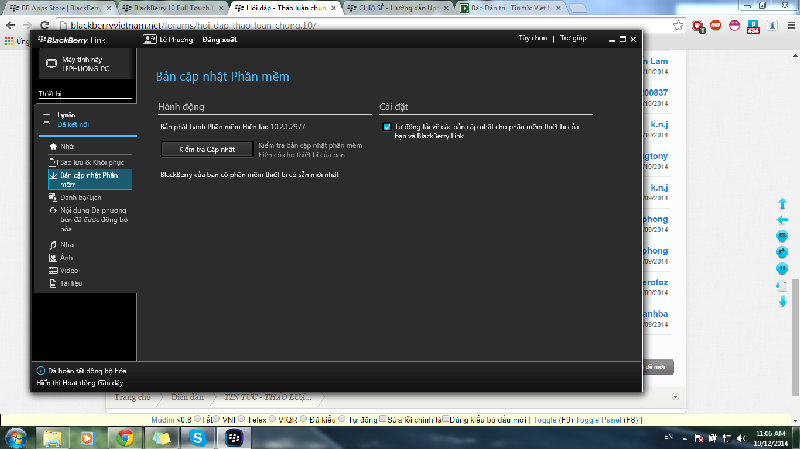The image size is (800, 449).
Task: Click the blue up arrow on the forum page
Action: 782,204
